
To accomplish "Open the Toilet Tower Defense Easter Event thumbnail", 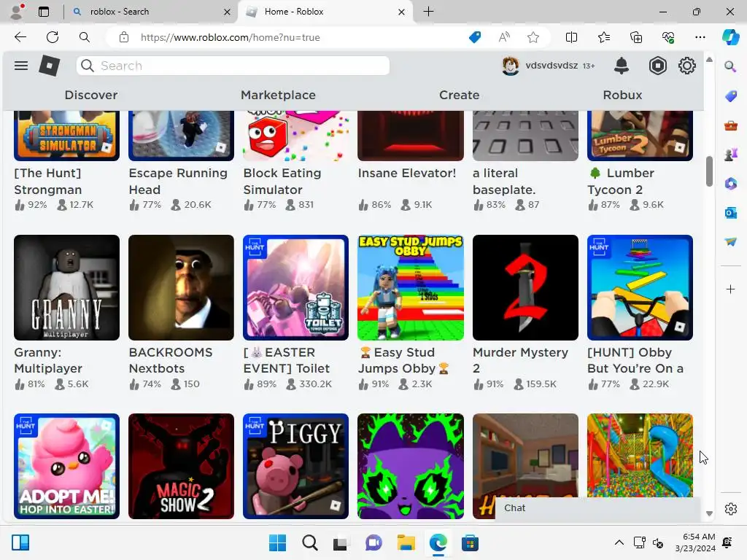I will pos(296,287).
